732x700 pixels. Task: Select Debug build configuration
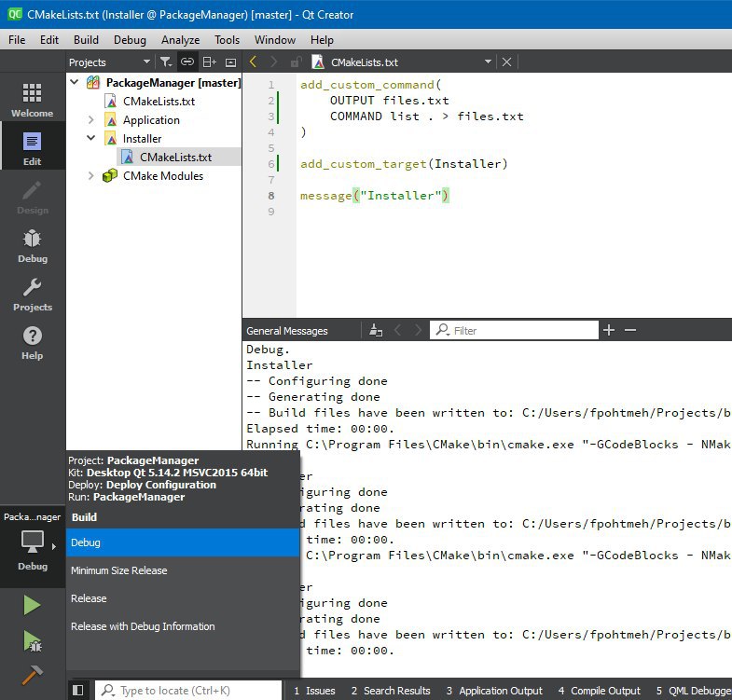tap(183, 542)
